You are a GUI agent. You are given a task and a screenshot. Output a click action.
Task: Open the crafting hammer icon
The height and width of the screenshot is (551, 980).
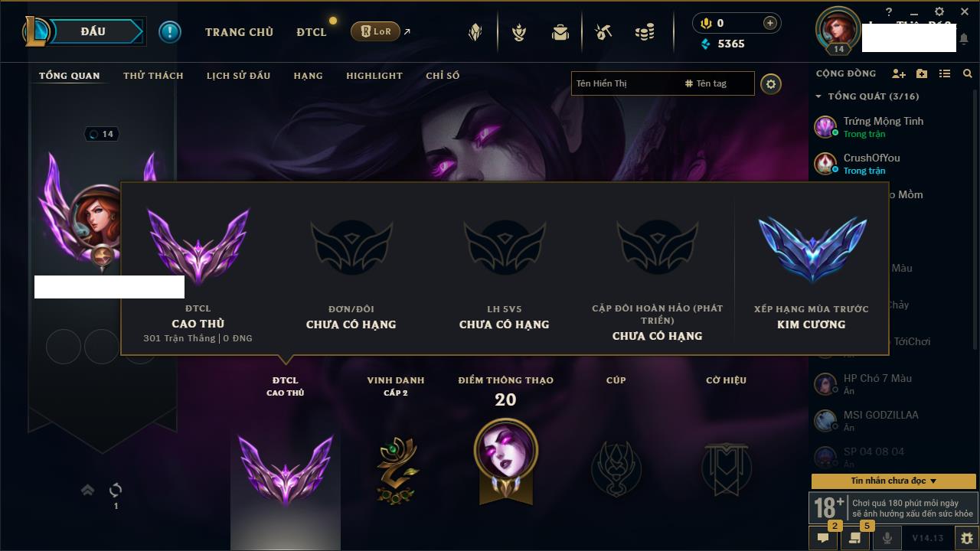603,32
